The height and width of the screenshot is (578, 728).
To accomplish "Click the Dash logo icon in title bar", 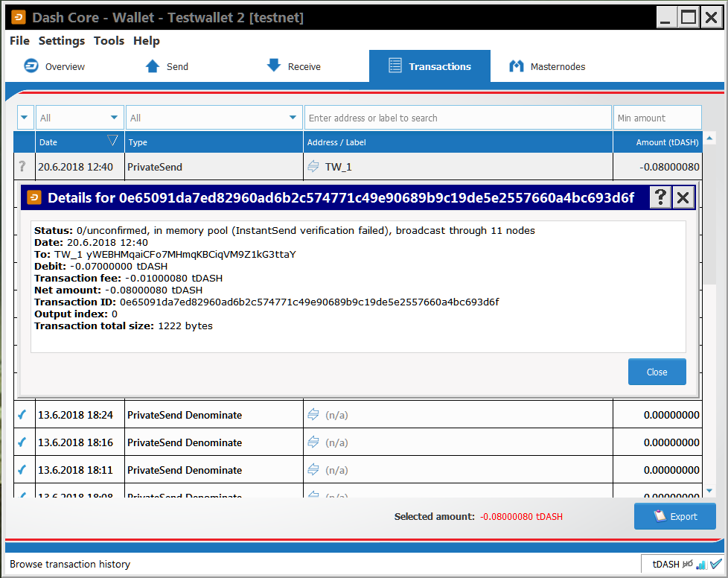I will pyautogui.click(x=19, y=18).
